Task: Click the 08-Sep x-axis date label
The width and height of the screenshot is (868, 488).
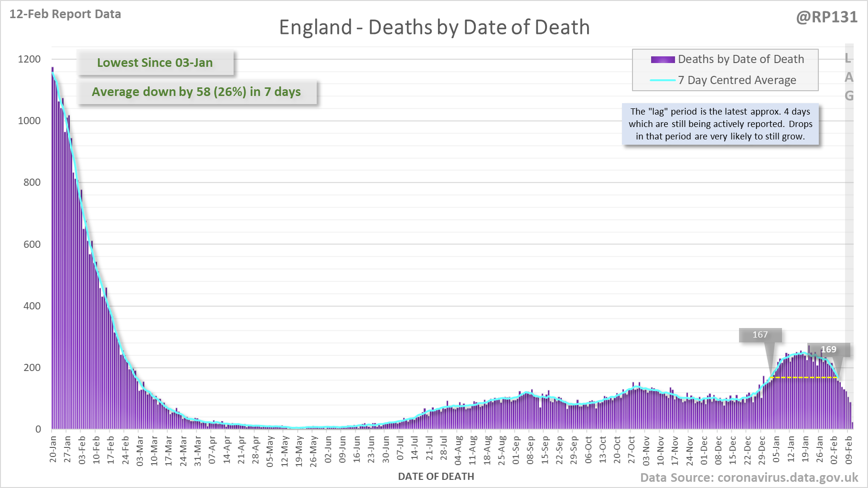Action: 530,449
